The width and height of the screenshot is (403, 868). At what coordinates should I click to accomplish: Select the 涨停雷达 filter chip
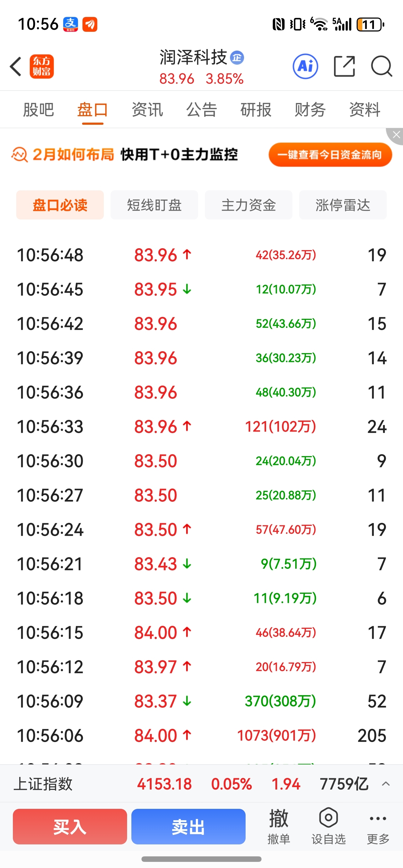[343, 205]
